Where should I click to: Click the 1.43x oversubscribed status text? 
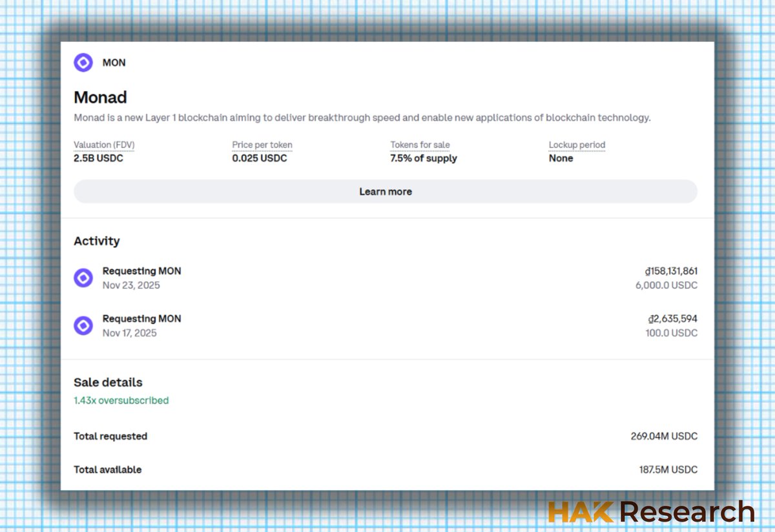point(121,400)
